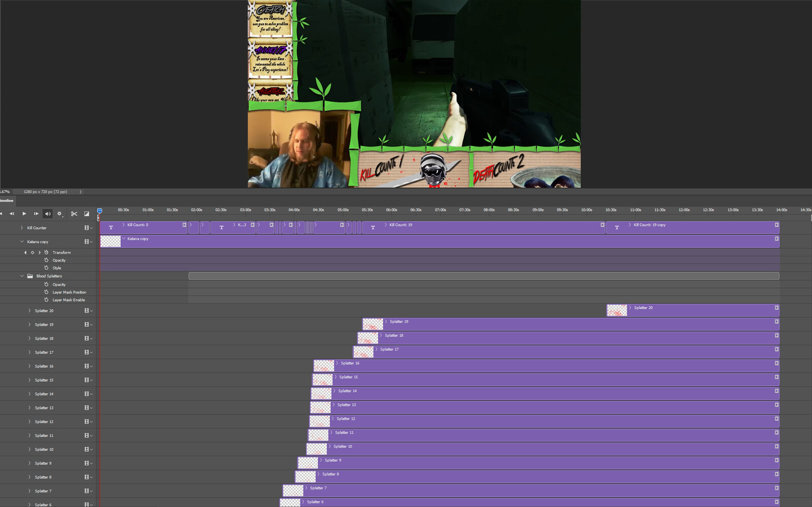The image size is (812, 507).
Task: Click the 10:00s mark on time ruler
Action: pos(587,210)
